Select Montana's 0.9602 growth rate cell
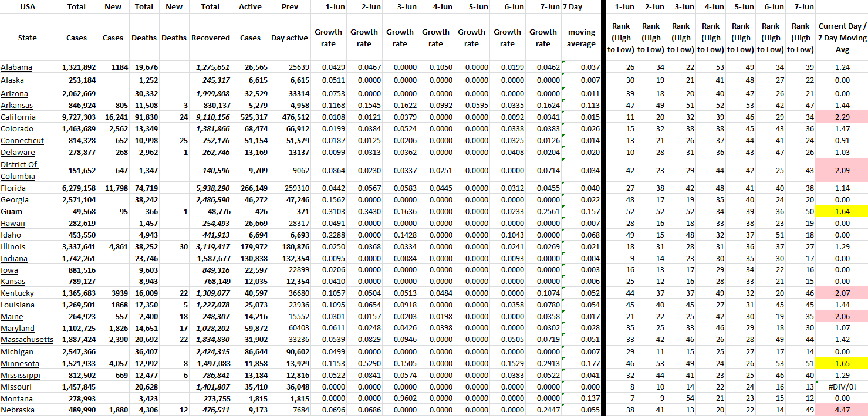 [400, 399]
